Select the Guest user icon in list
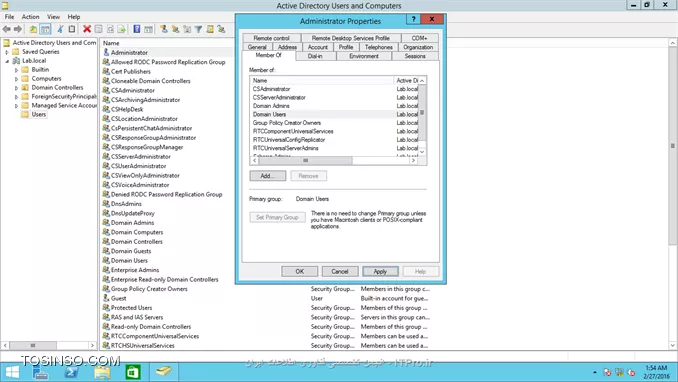 (106, 298)
